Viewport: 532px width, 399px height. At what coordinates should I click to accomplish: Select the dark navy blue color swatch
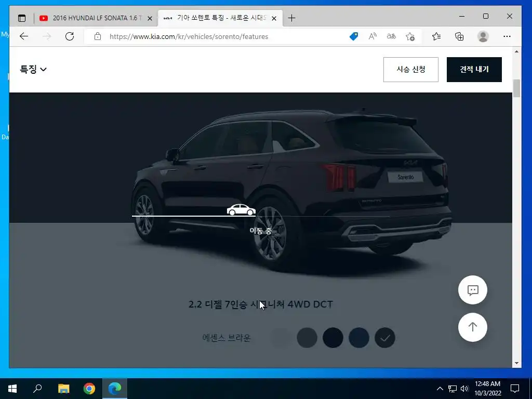[x=359, y=338]
